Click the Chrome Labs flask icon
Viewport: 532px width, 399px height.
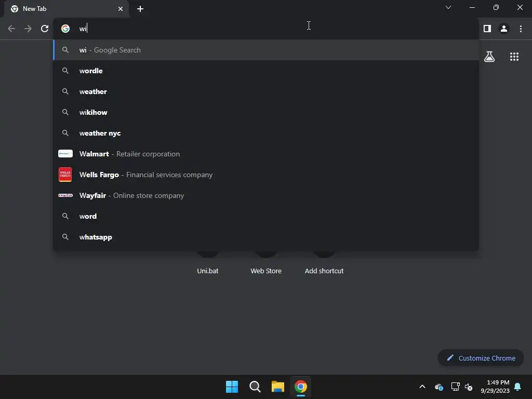(489, 56)
